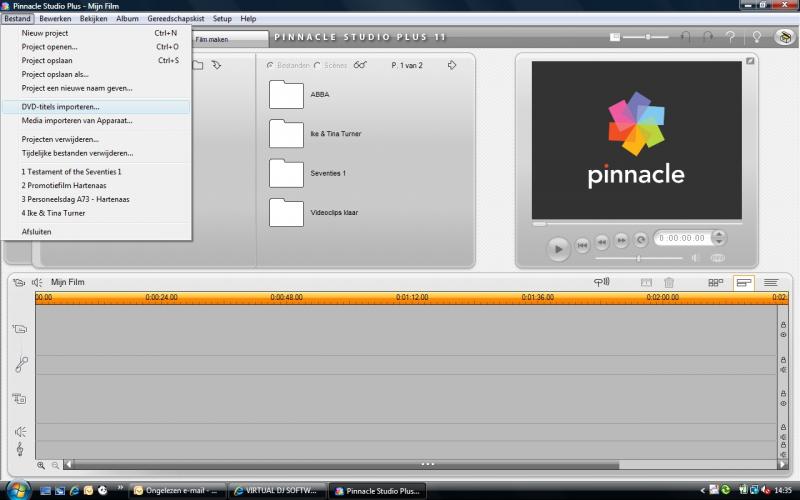800x500 pixels.
Task: Open Help question mark icon
Action: (x=731, y=37)
